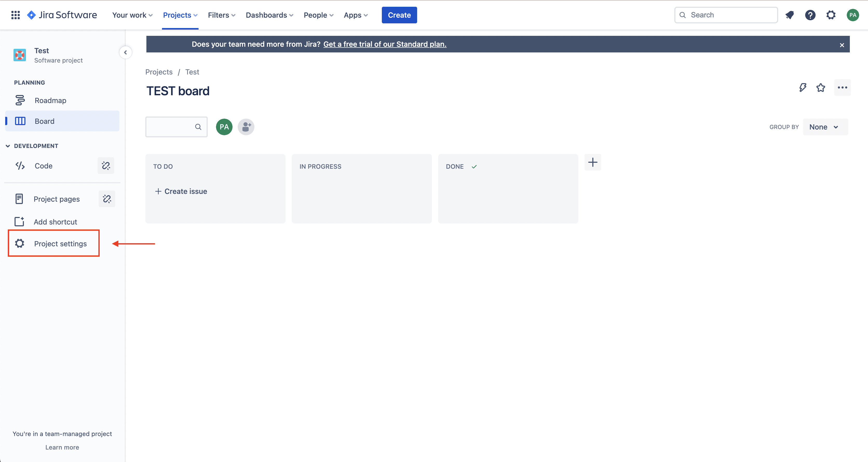Viewport: 868px width, 462px height.
Task: Click Create issue in To Do column
Action: pyautogui.click(x=181, y=191)
